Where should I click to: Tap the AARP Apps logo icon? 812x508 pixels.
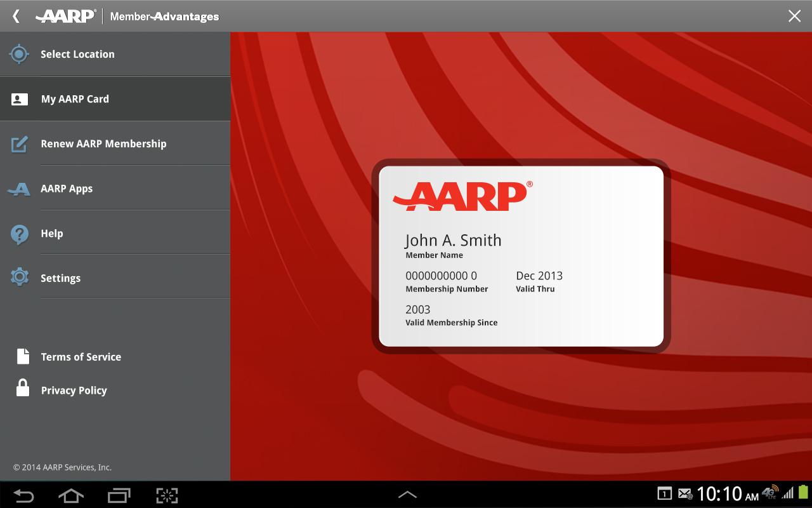tap(19, 189)
